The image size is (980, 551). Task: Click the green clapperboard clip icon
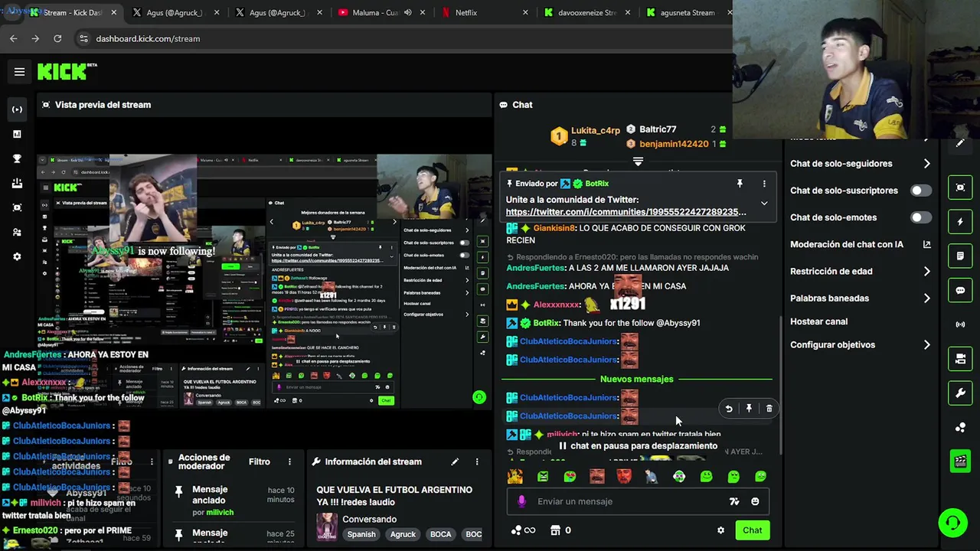click(x=960, y=461)
